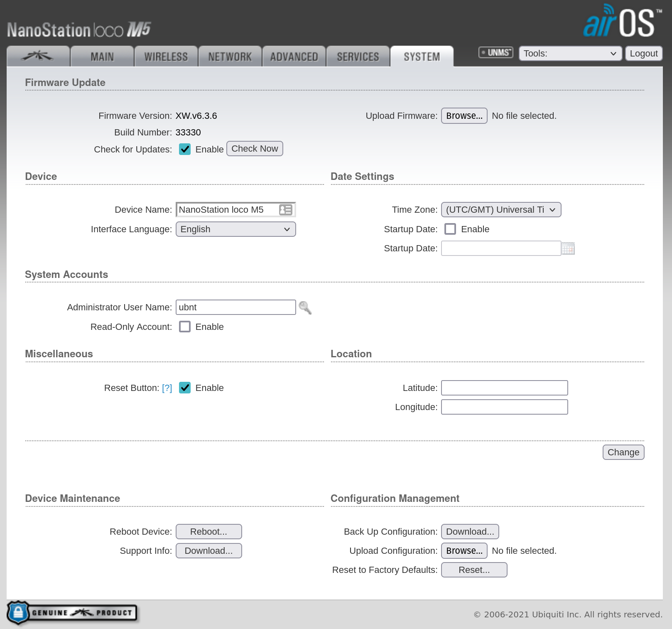This screenshot has width=672, height=629.
Task: Click the airOS logo
Action: point(621,22)
